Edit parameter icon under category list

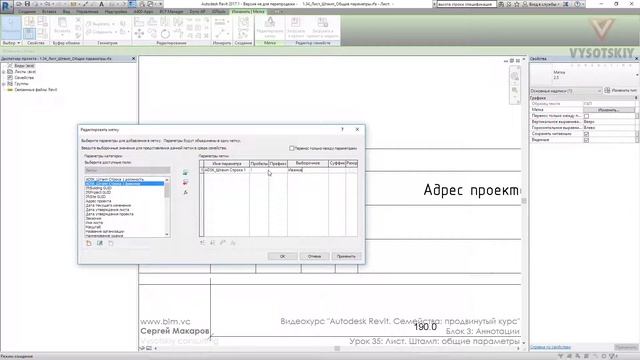100,243
